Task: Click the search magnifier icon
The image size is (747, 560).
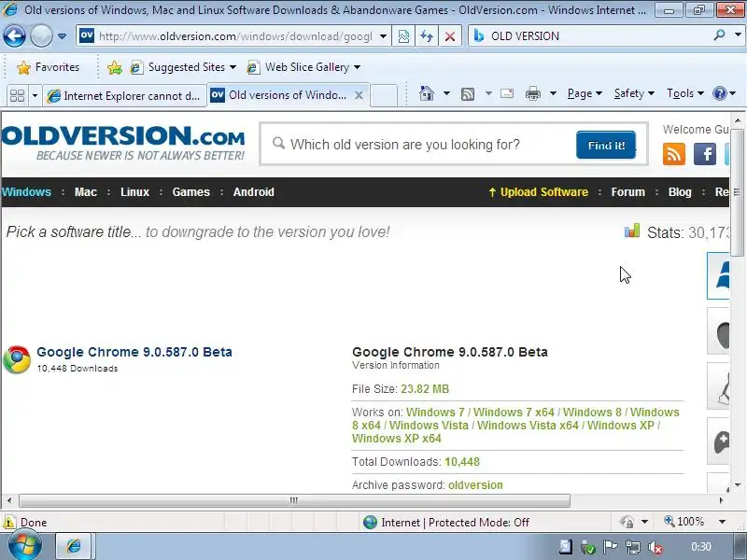Action: click(719, 35)
